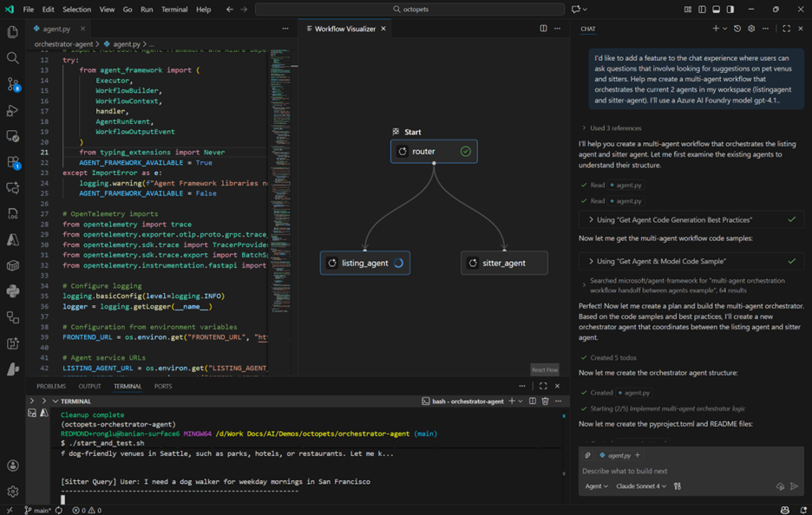The height and width of the screenshot is (515, 812).
Task: Toggle the bottom panel layout button
Action: tap(716, 10)
